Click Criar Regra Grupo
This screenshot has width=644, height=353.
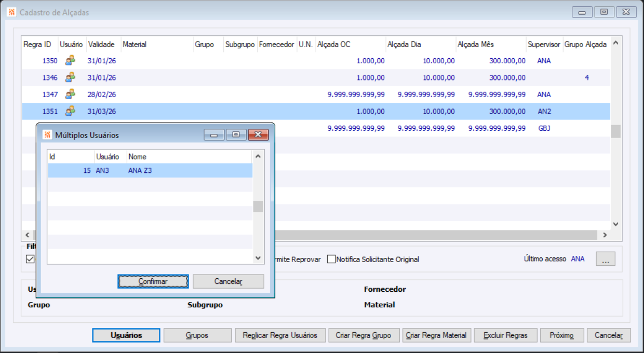pos(364,335)
